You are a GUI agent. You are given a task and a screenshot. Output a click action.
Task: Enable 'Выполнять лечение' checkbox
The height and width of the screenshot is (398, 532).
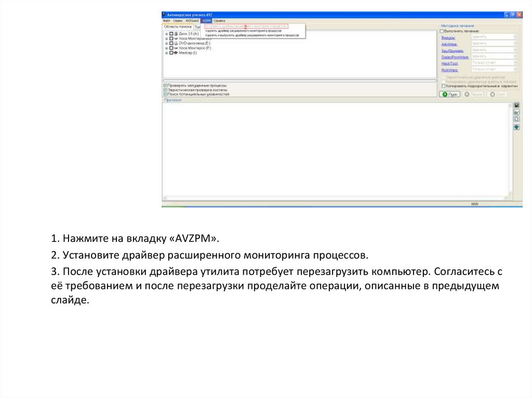pos(443,31)
